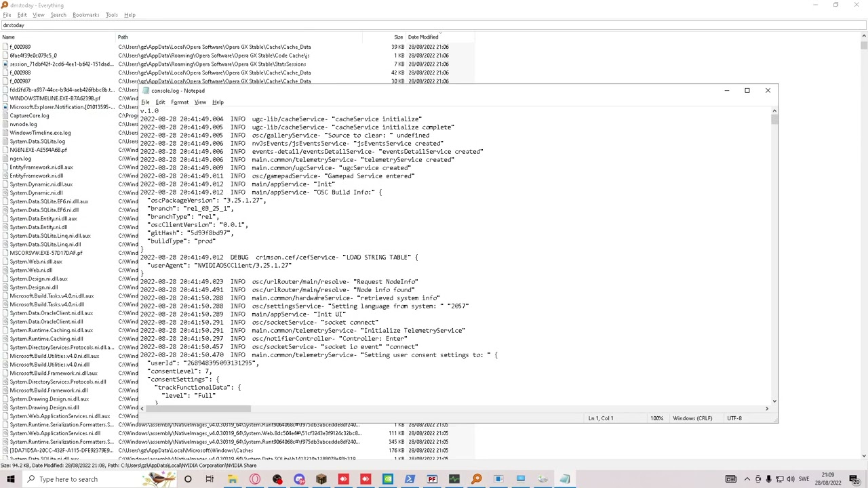Click Notepad's horizontal scrollbar thumb
868x488 pixels.
(x=198, y=409)
